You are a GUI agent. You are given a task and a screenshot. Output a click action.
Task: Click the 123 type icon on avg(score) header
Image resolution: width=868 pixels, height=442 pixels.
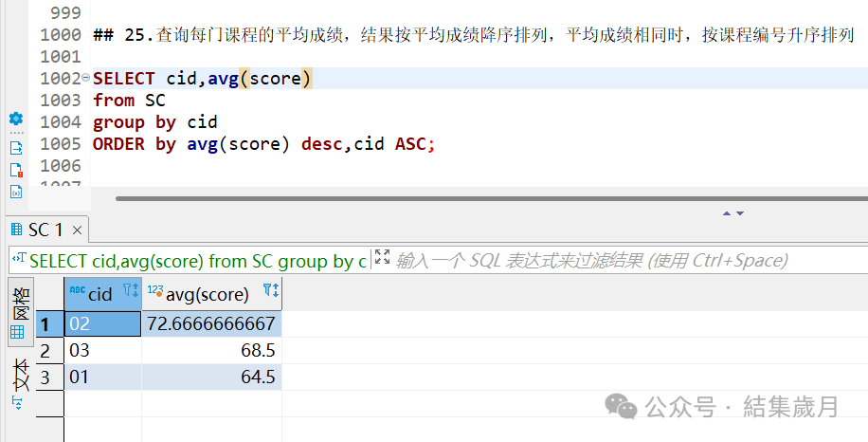click(155, 291)
